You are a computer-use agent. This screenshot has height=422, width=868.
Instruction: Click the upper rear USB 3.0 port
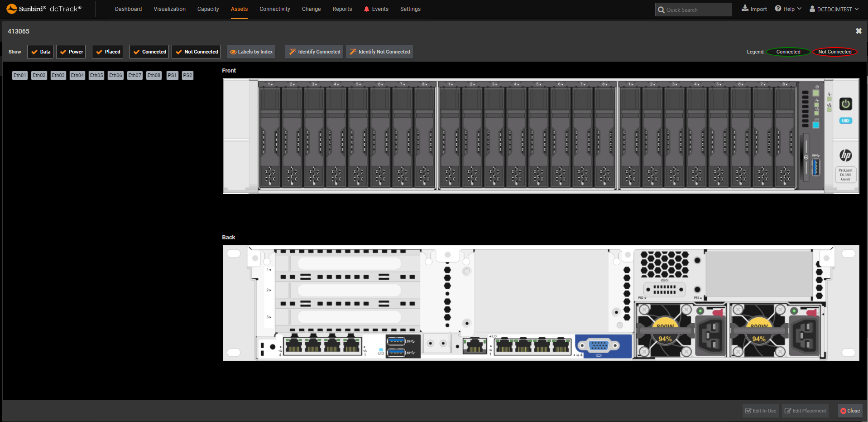[x=396, y=341]
